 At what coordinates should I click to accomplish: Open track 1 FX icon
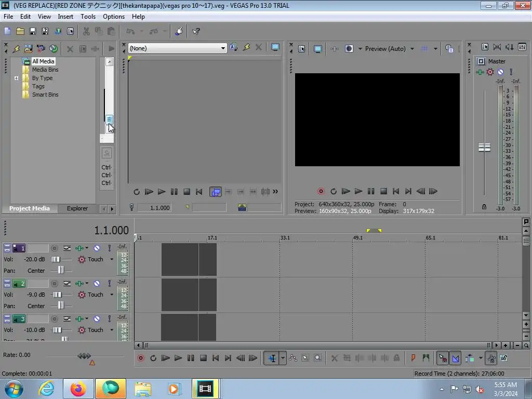(79, 248)
